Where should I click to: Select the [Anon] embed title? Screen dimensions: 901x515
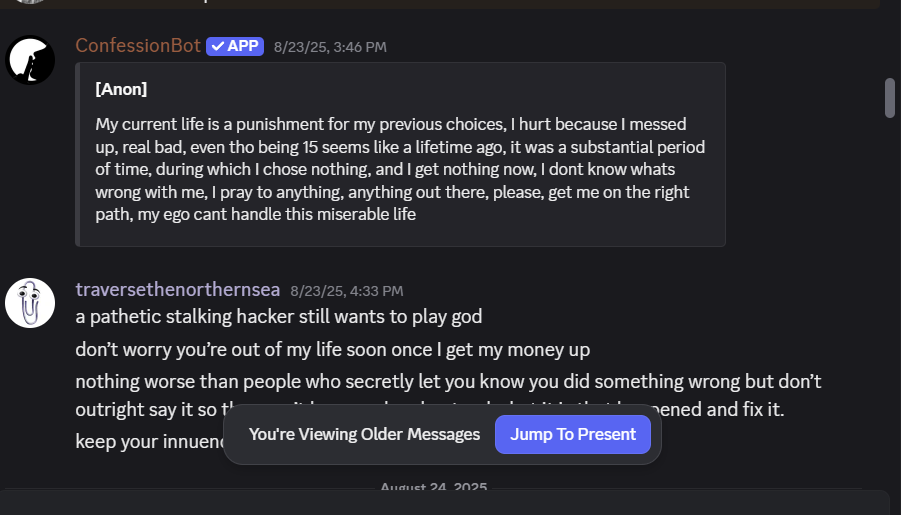[x=121, y=89]
